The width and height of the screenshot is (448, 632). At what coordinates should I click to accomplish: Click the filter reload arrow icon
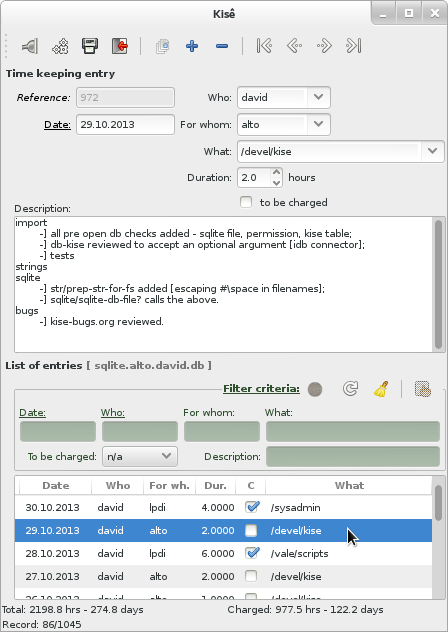tap(350, 389)
